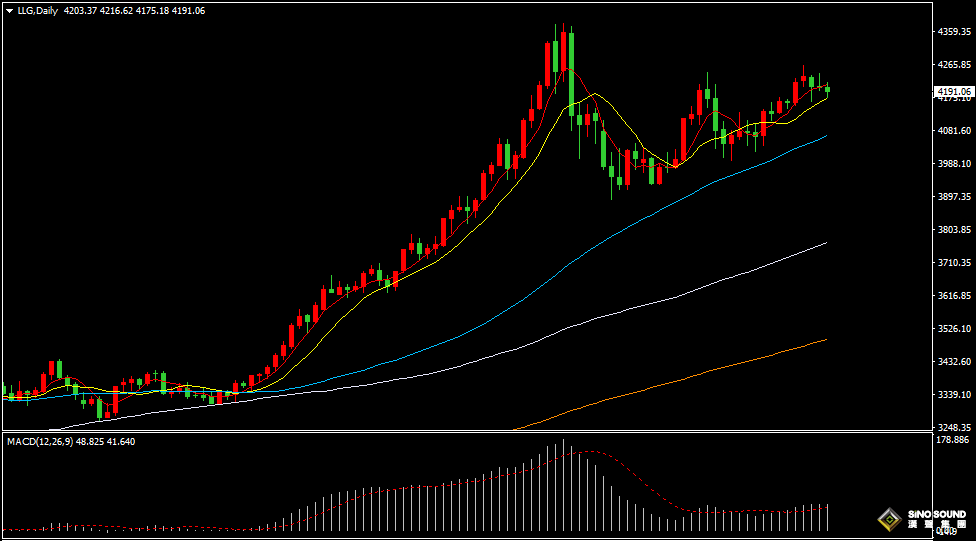Select the current price tag 4191.06

pos(953,91)
